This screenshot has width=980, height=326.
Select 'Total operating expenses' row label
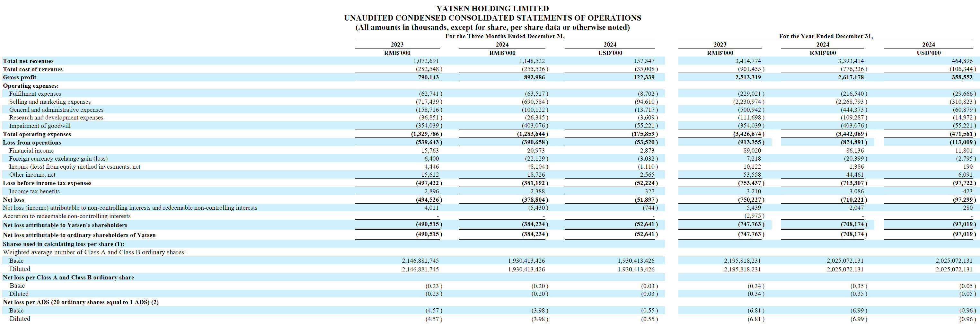(x=37, y=134)
